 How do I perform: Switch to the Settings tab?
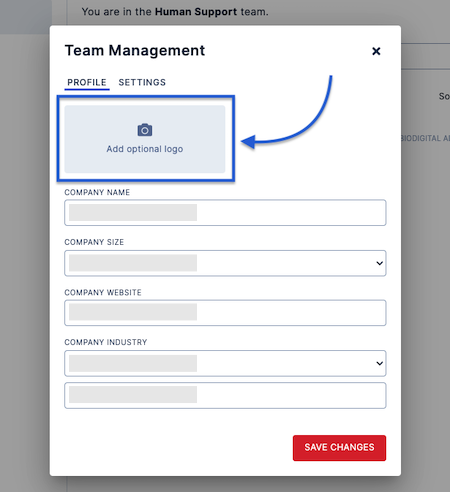click(142, 82)
